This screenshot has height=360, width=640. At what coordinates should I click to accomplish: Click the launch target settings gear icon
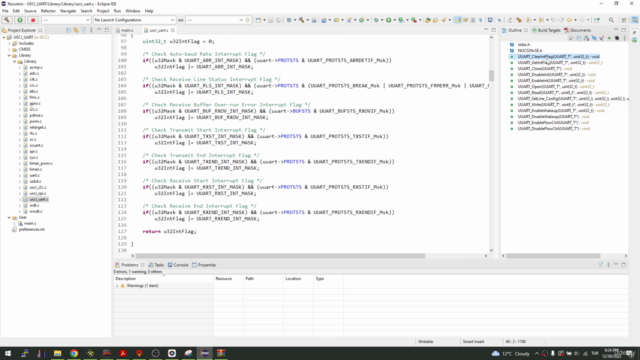tap(248, 20)
